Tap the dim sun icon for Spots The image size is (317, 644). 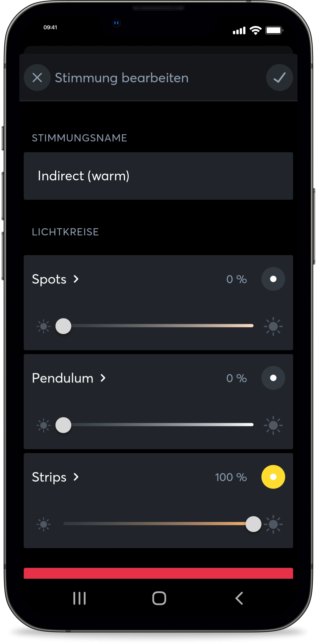(43, 326)
